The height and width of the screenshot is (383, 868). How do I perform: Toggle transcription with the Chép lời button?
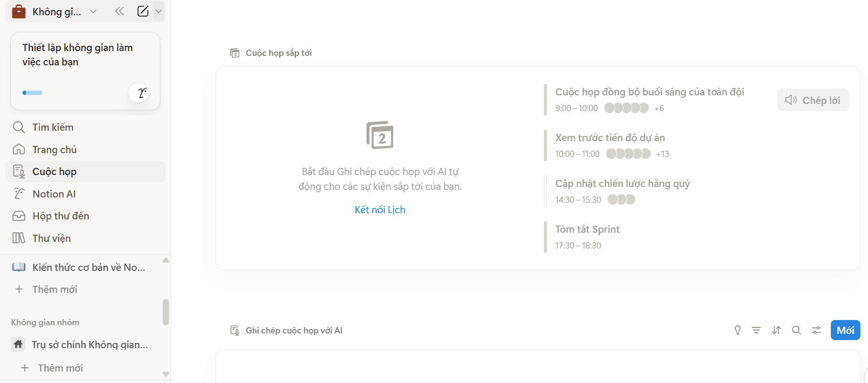813,100
